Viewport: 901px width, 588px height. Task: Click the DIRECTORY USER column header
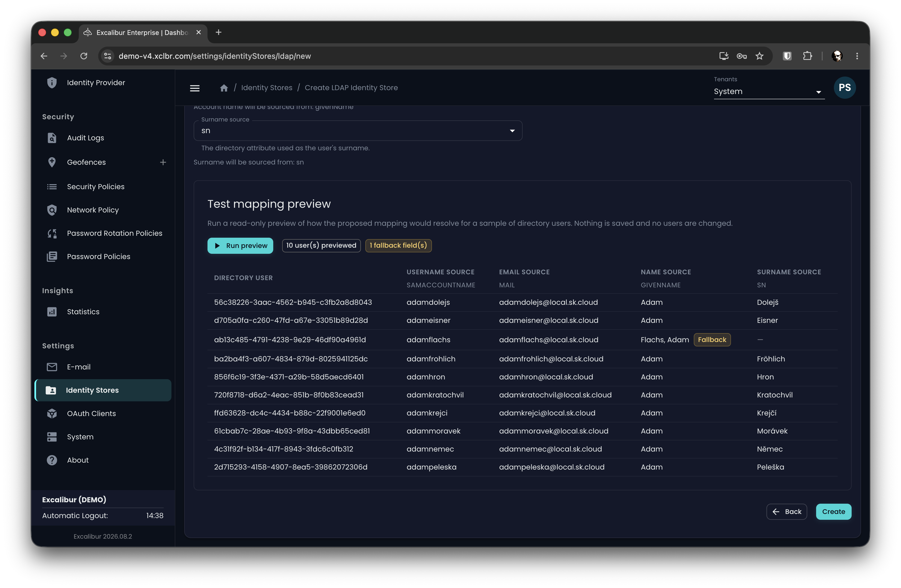[243, 278]
